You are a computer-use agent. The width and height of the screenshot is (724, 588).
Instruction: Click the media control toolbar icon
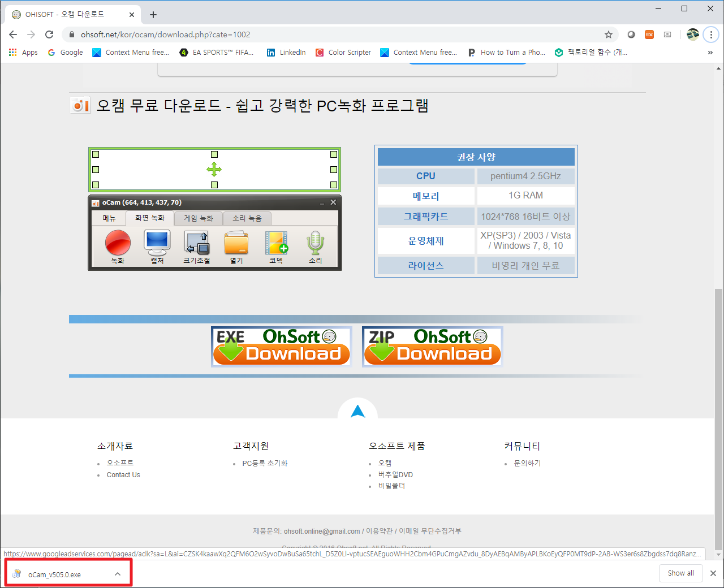click(x=667, y=34)
